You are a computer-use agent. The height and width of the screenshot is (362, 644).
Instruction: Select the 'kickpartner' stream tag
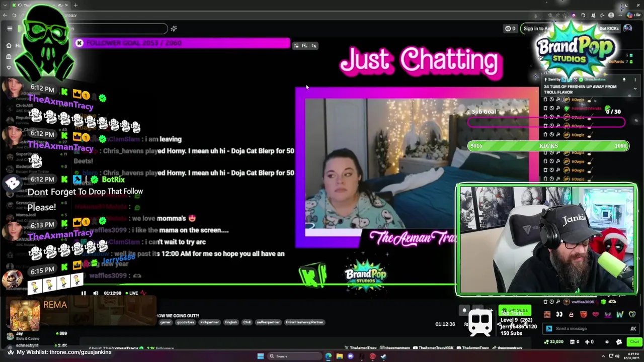pos(209,322)
